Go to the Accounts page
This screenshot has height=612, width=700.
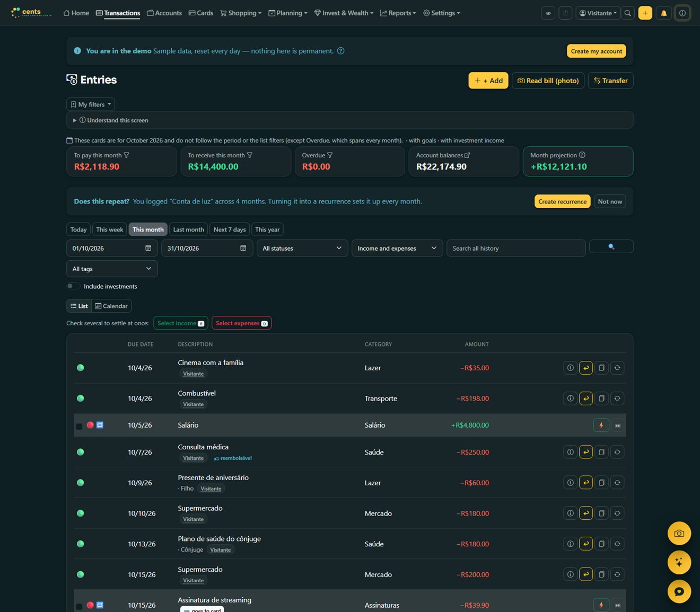tap(164, 13)
